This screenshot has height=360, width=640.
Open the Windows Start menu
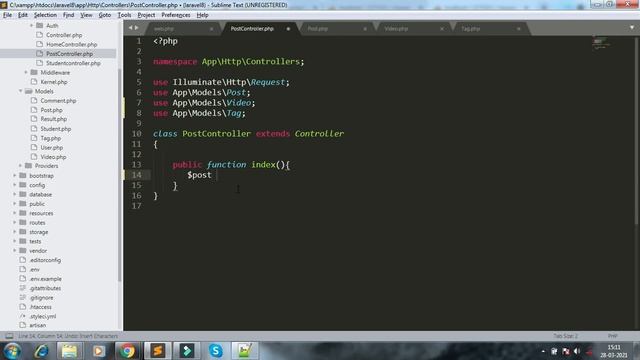[12, 351]
